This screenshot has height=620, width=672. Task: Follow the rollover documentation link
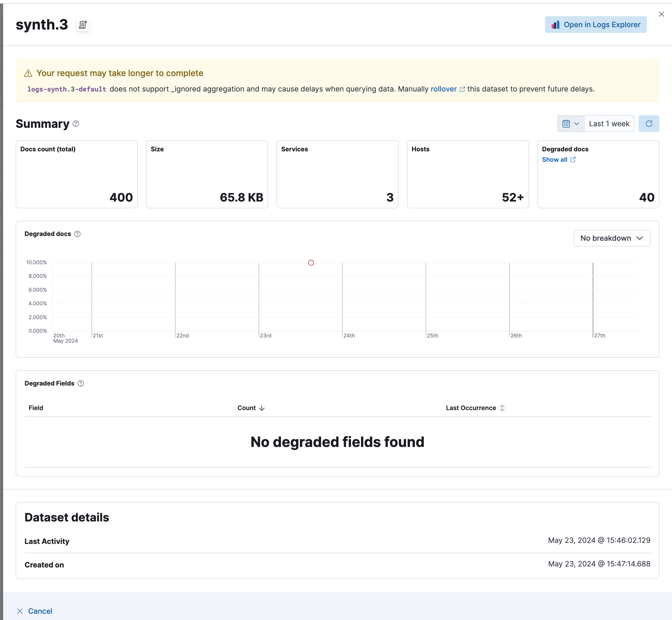click(x=443, y=89)
